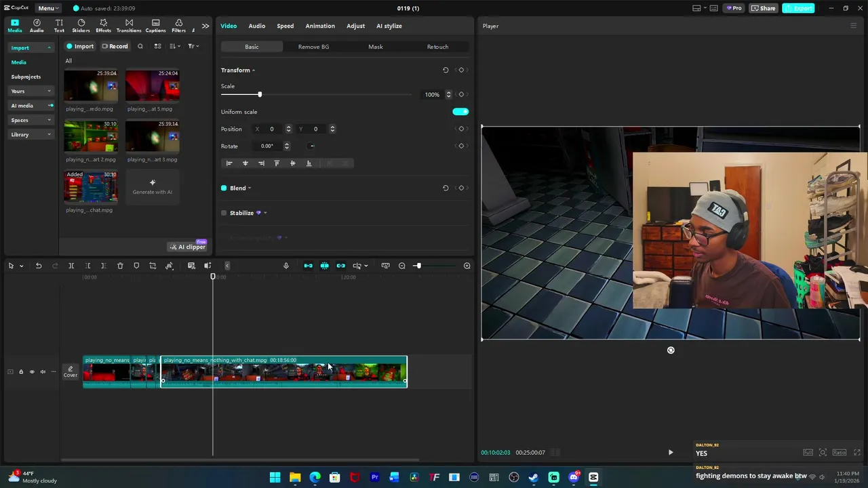Viewport: 868px width, 488px height.
Task: Switch to the Audio properties tab
Action: [256, 26]
